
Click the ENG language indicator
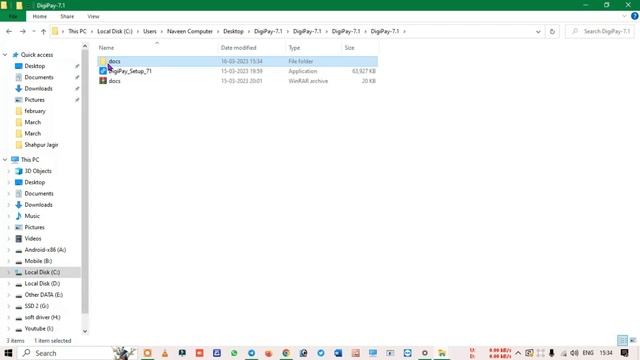tap(588, 353)
